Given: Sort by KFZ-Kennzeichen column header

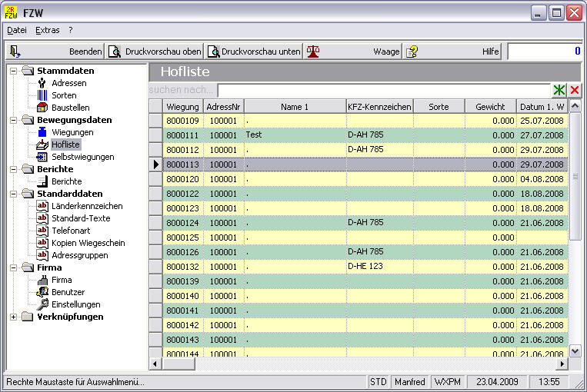Looking at the screenshot, I should click(x=379, y=107).
